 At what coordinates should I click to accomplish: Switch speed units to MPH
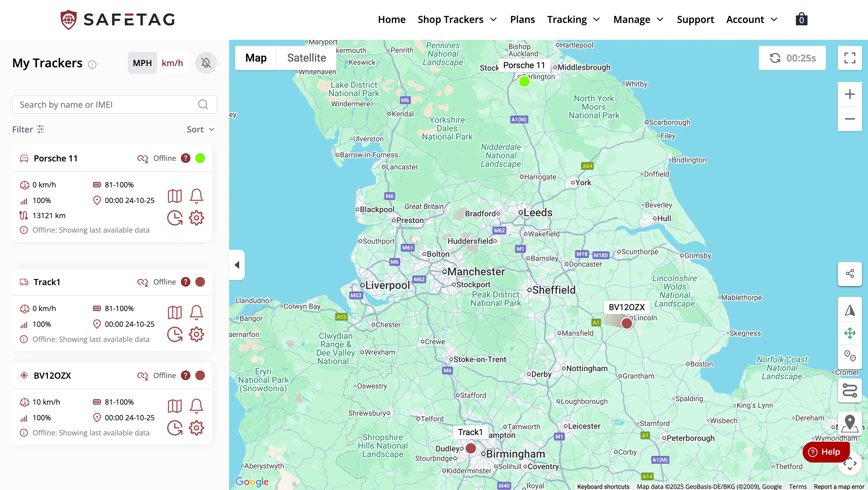coord(142,63)
